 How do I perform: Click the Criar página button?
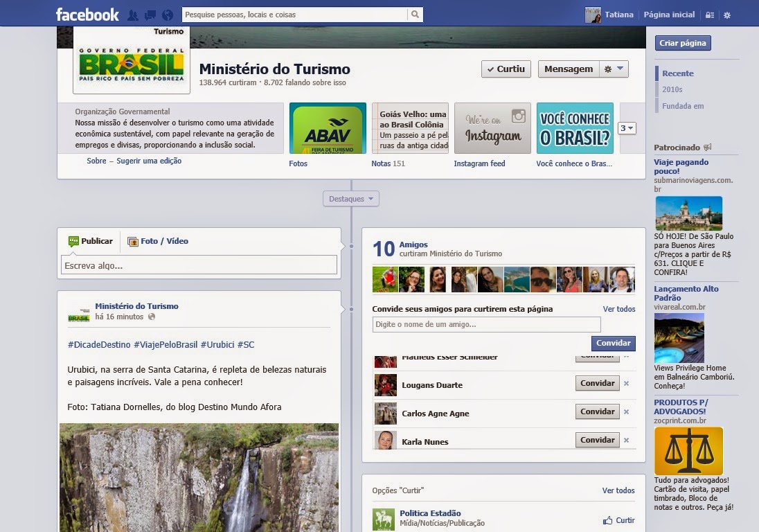click(683, 43)
